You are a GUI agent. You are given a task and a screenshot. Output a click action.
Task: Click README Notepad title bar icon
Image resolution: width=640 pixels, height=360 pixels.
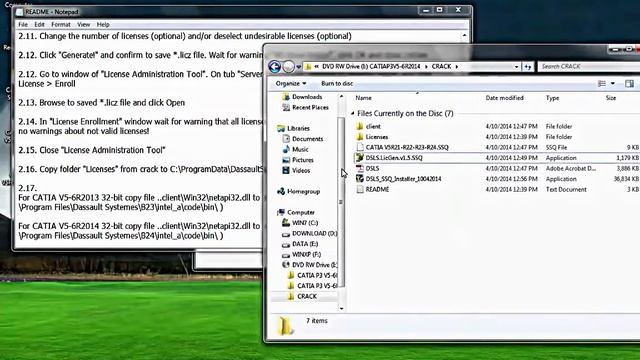click(x=19, y=12)
